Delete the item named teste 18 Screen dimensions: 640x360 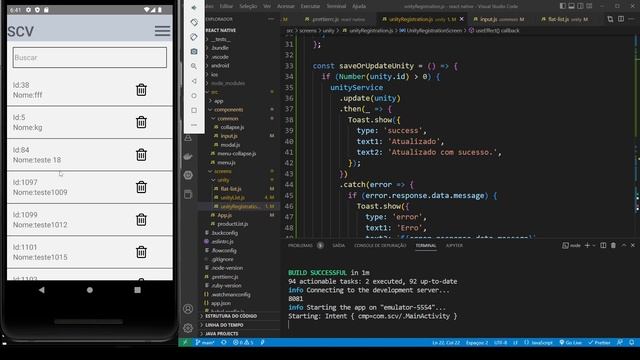click(x=141, y=155)
